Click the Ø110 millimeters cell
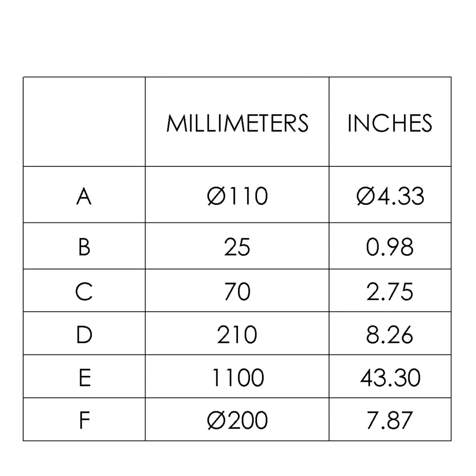 click(237, 196)
